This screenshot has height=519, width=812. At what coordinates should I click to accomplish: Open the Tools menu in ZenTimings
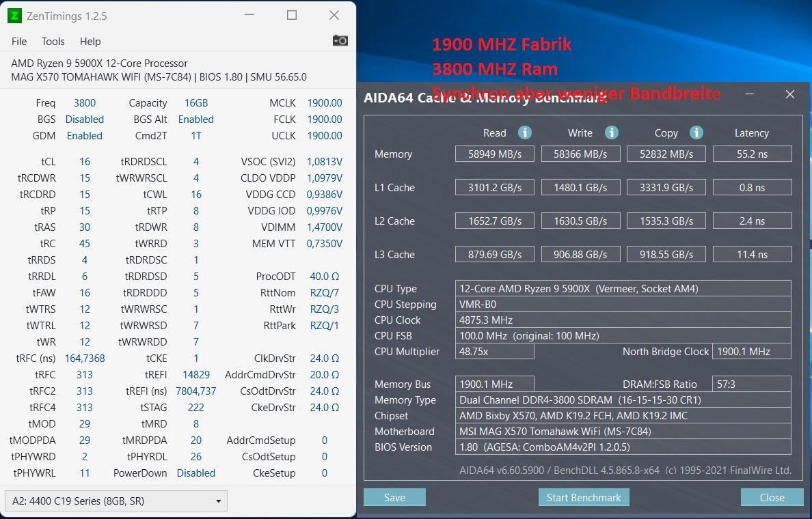point(53,42)
